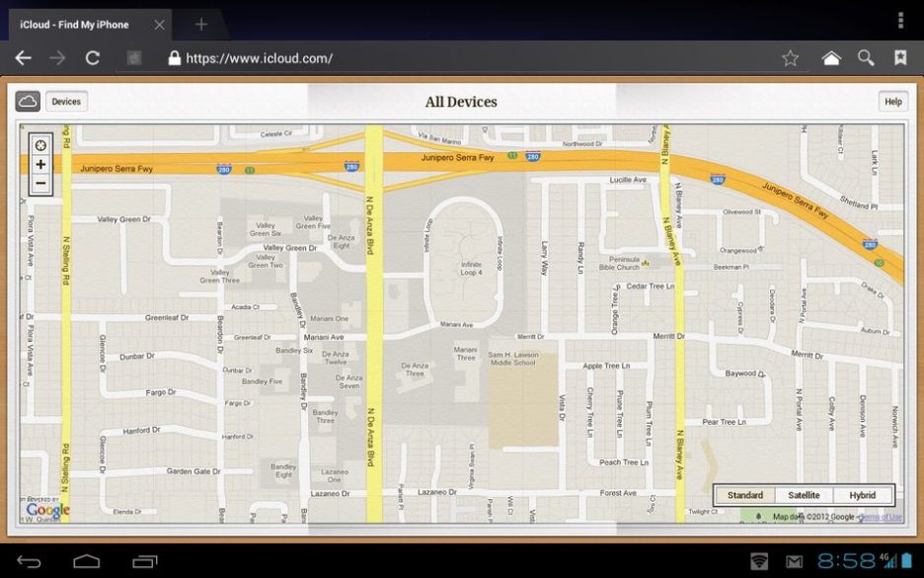Click the site favicon beside the URL
The width and height of the screenshot is (924, 578).
point(134,57)
